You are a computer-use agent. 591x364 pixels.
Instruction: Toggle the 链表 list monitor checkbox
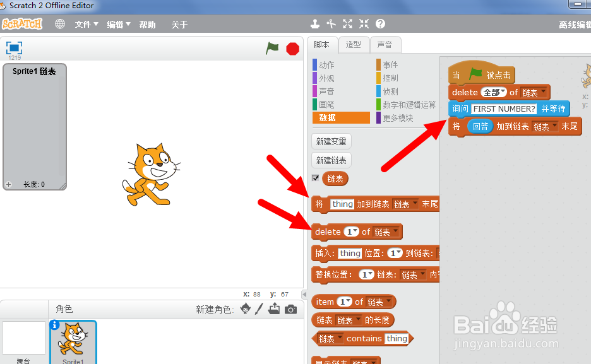click(316, 178)
